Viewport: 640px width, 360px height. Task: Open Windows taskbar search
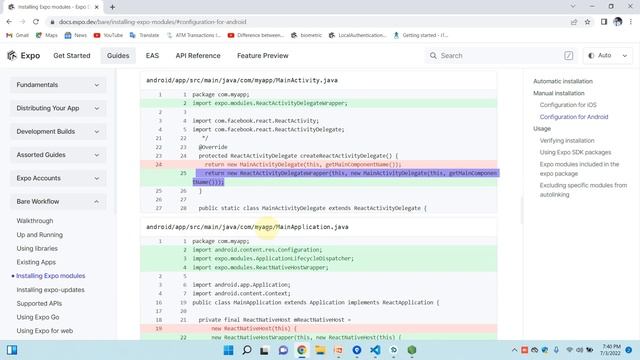pyautogui.click(x=247, y=350)
